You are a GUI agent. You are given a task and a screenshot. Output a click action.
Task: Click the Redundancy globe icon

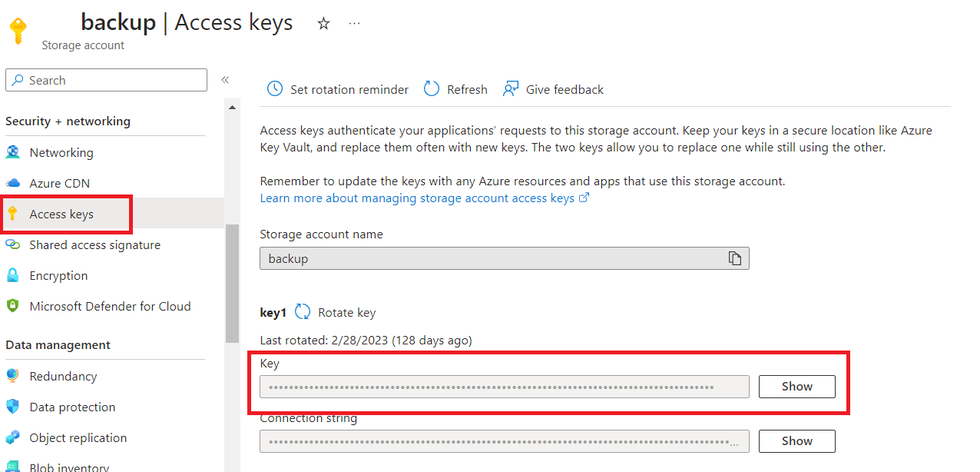pyautogui.click(x=14, y=376)
